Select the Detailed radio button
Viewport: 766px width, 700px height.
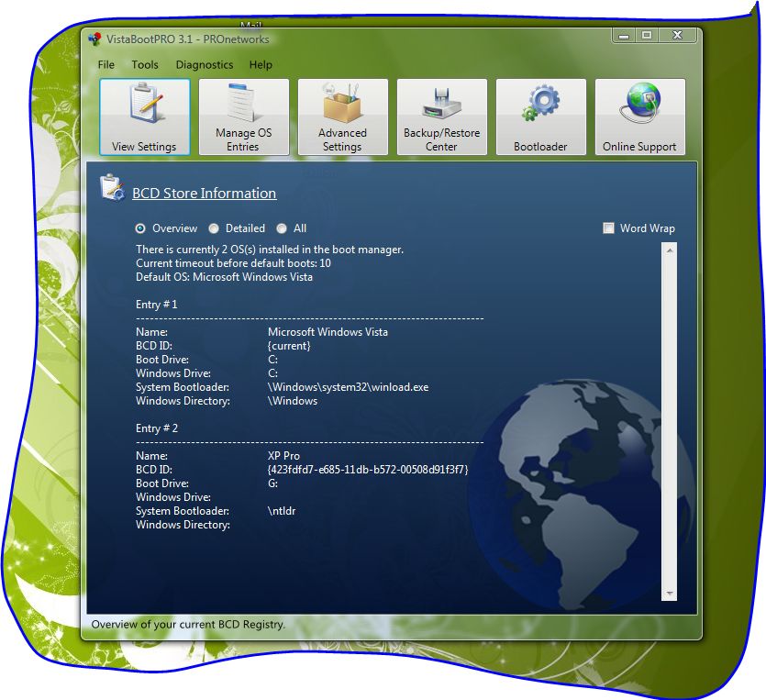tap(214, 228)
